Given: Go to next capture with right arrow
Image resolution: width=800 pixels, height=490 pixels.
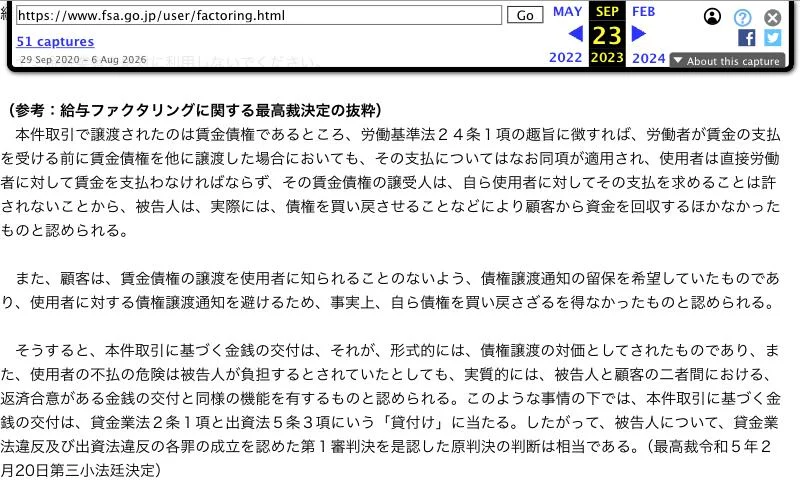Looking at the screenshot, I should coord(639,34).
